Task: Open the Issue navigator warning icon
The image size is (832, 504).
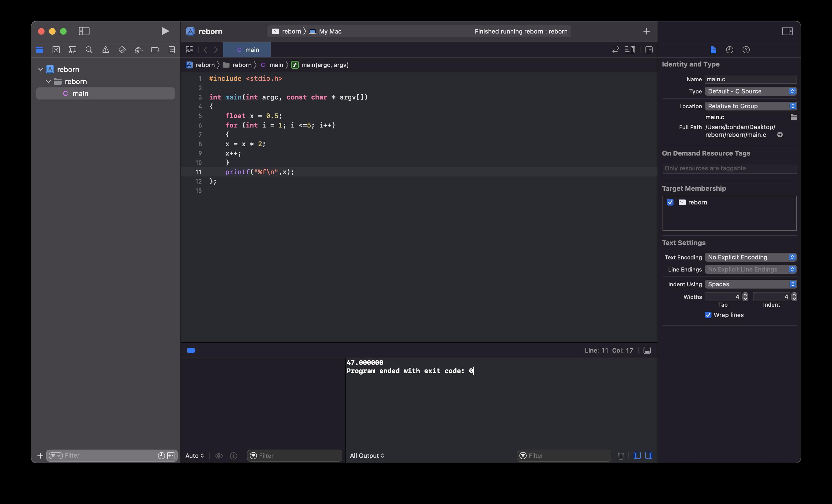Action: pos(105,50)
